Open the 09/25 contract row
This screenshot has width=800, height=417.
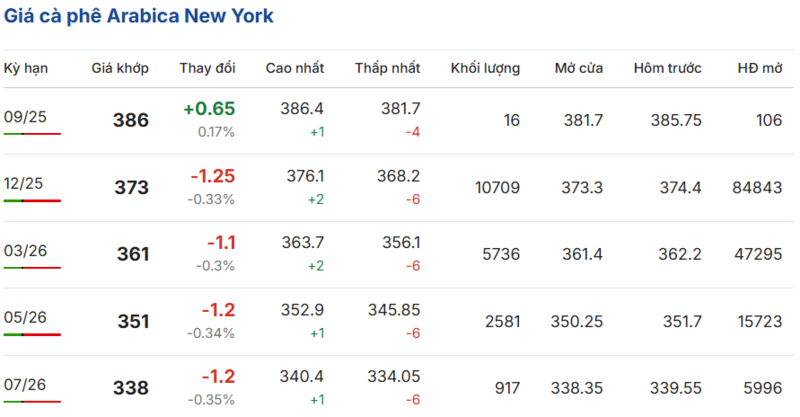[25, 117]
